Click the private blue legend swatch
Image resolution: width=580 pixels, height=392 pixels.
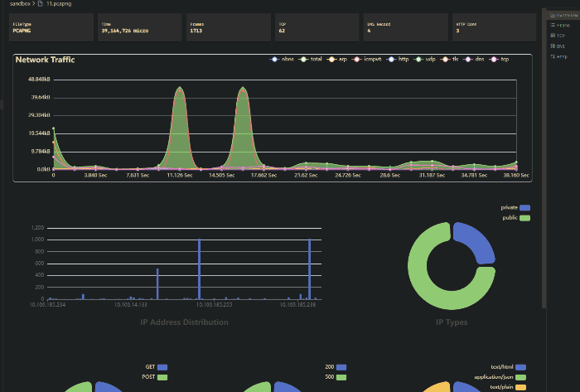click(x=524, y=208)
